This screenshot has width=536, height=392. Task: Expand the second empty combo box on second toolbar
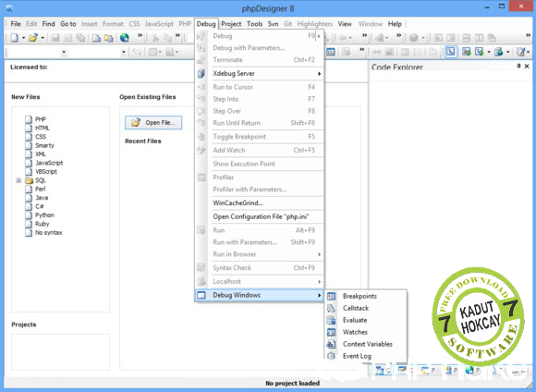point(124,53)
